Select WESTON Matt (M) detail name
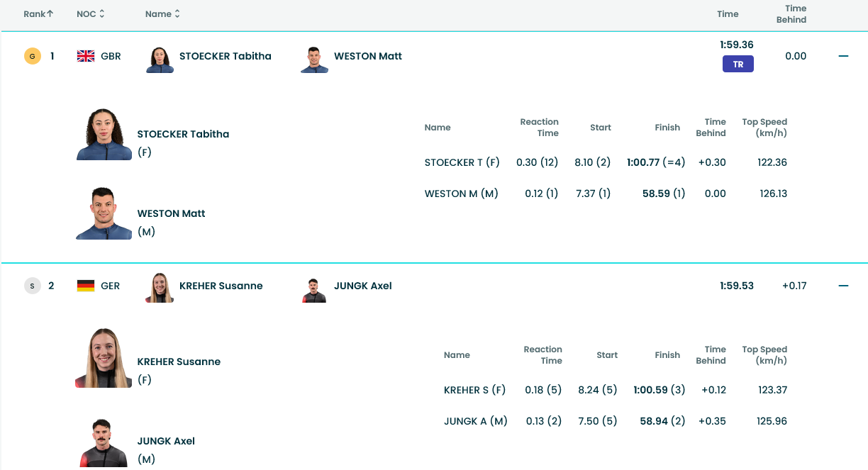868x470 pixels. [x=171, y=213]
